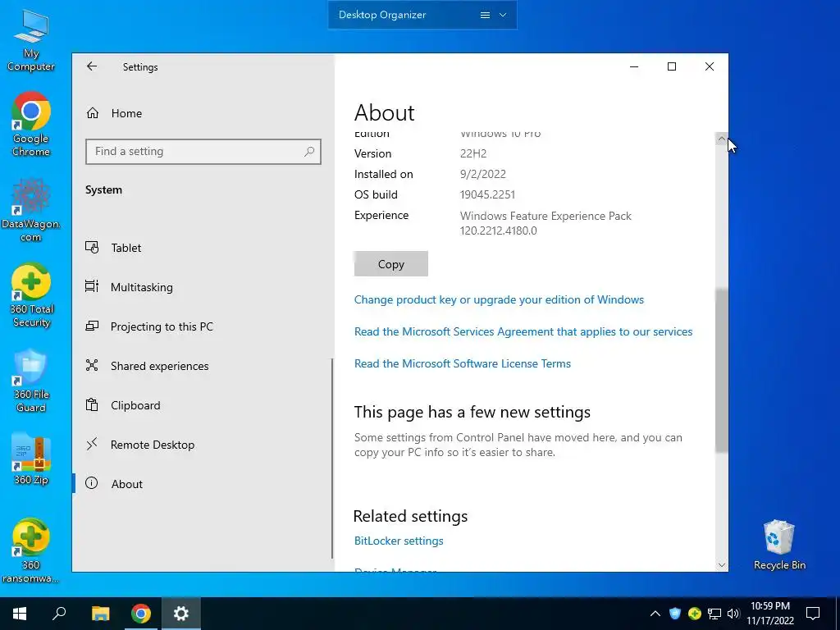The image size is (840, 630).
Task: Open Clipboard settings
Action: tap(203, 405)
